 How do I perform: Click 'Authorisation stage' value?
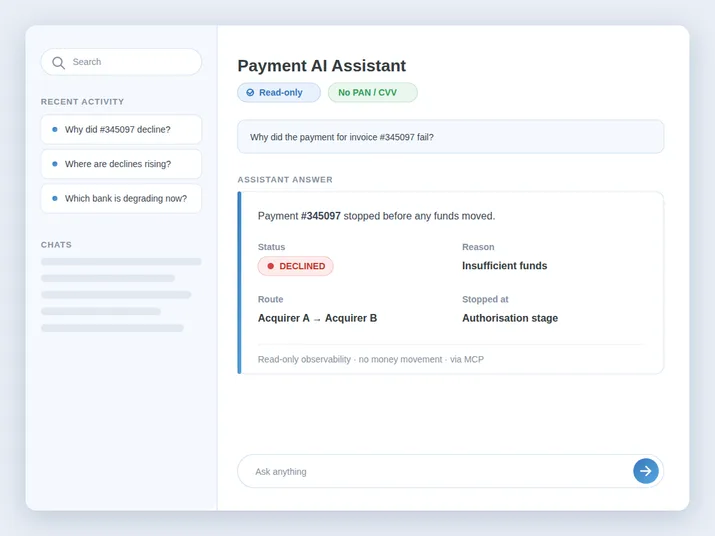pos(510,318)
